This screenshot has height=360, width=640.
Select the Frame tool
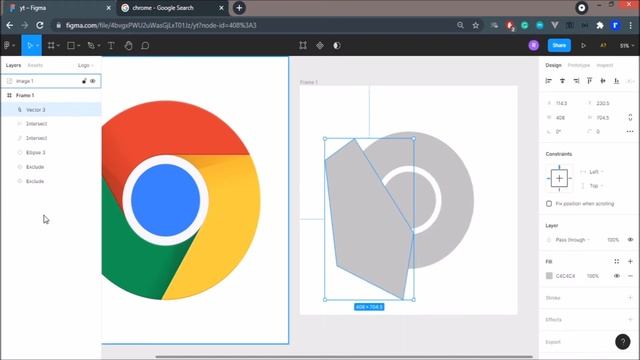click(x=51, y=46)
